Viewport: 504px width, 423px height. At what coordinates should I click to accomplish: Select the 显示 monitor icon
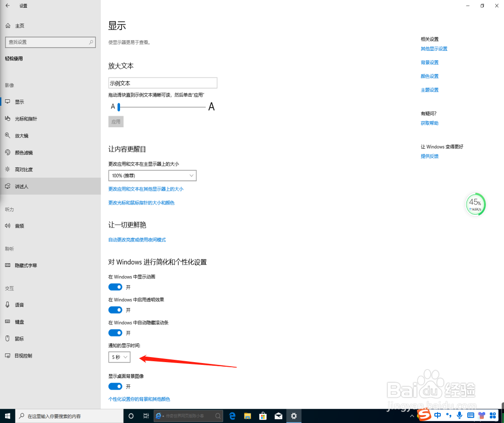[x=8, y=102]
